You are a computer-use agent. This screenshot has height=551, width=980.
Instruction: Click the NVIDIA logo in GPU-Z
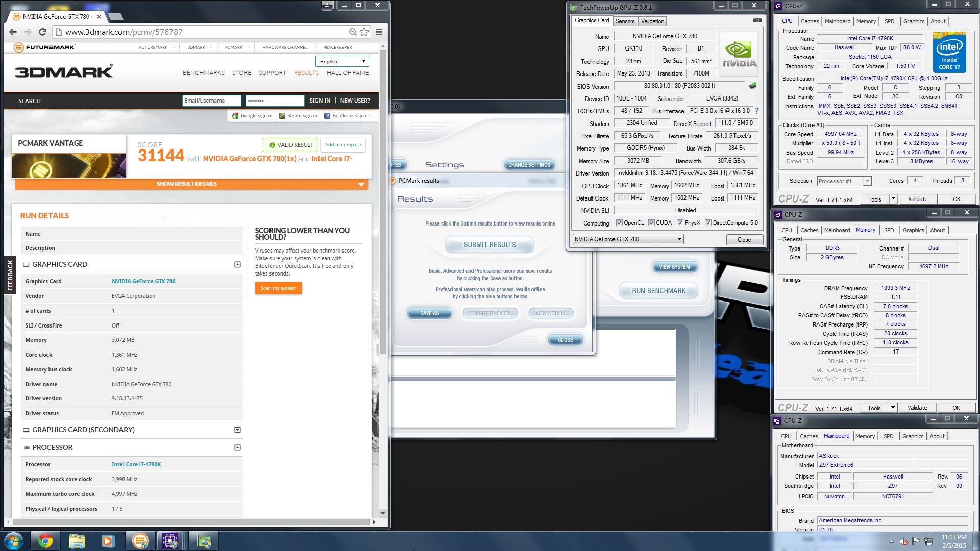coord(739,54)
